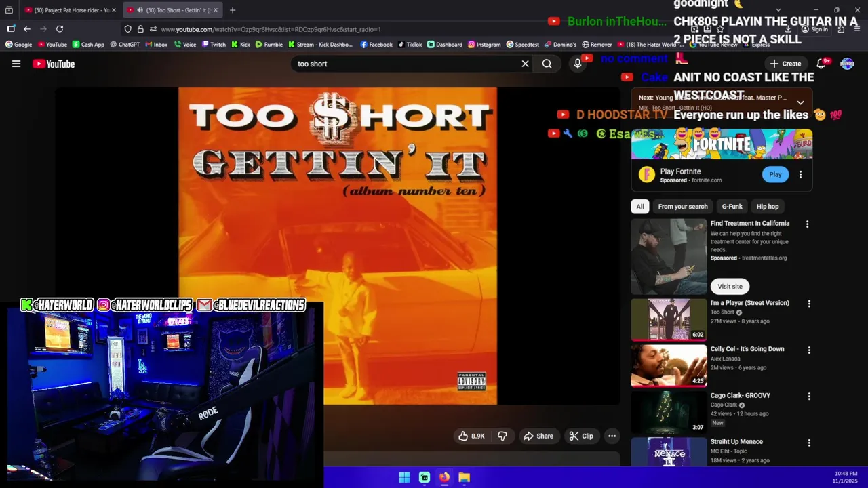Open the Create menu
Viewport: 868px width, 488px height.
point(785,64)
